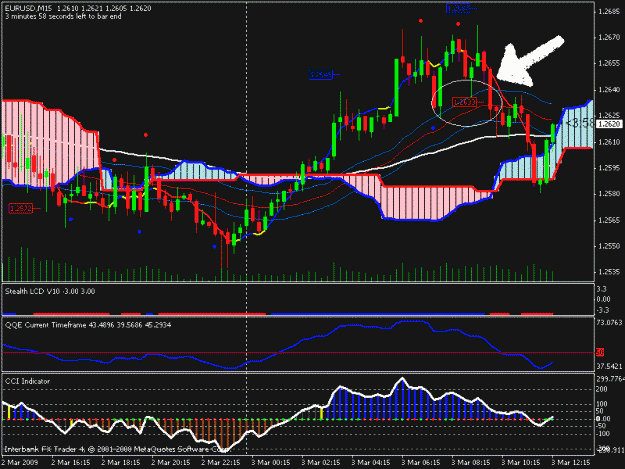Screen dimensions: 625x469
Task: Click the 1.2610 price axis label
Action: click(x=609, y=142)
